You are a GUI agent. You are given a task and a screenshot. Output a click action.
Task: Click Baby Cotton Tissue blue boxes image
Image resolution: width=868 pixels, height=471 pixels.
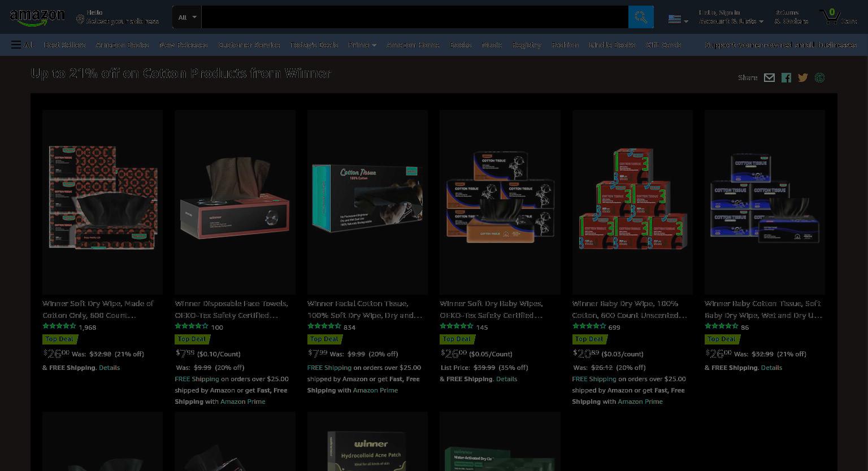pyautogui.click(x=765, y=202)
